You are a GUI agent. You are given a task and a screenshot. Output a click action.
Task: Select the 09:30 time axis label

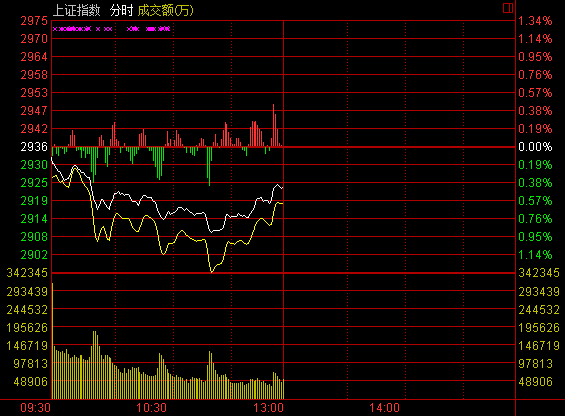pyautogui.click(x=35, y=408)
